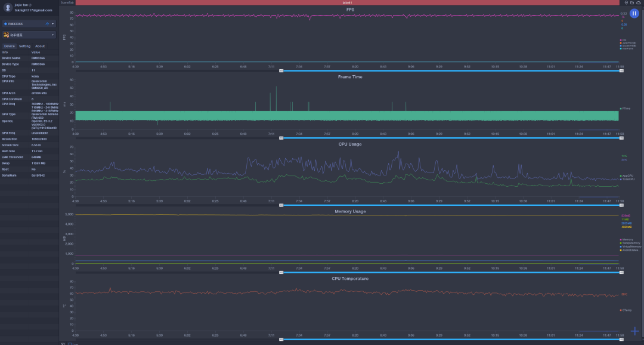644x345 pixels.
Task: Toggle FPS series in FPS chart legend
Action: (x=624, y=41)
